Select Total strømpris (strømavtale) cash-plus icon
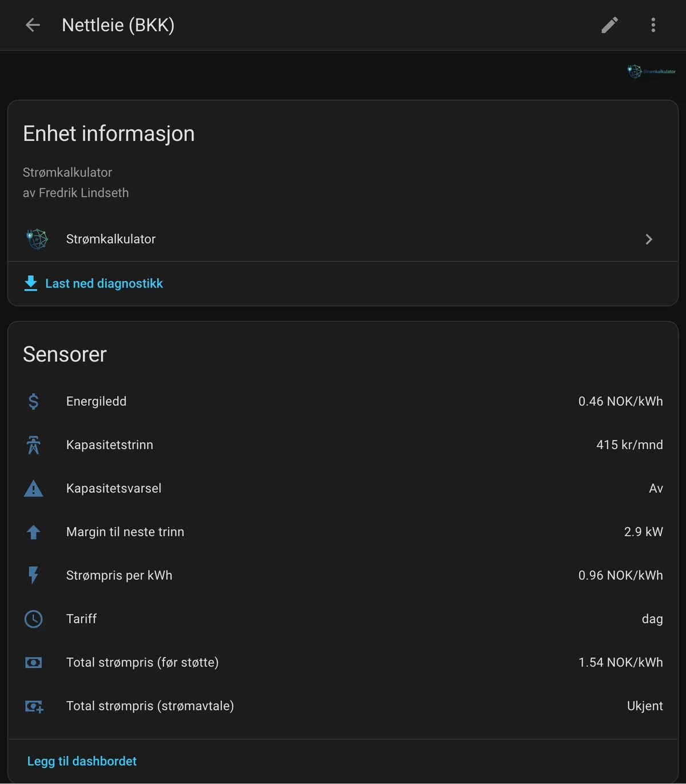 [34, 706]
